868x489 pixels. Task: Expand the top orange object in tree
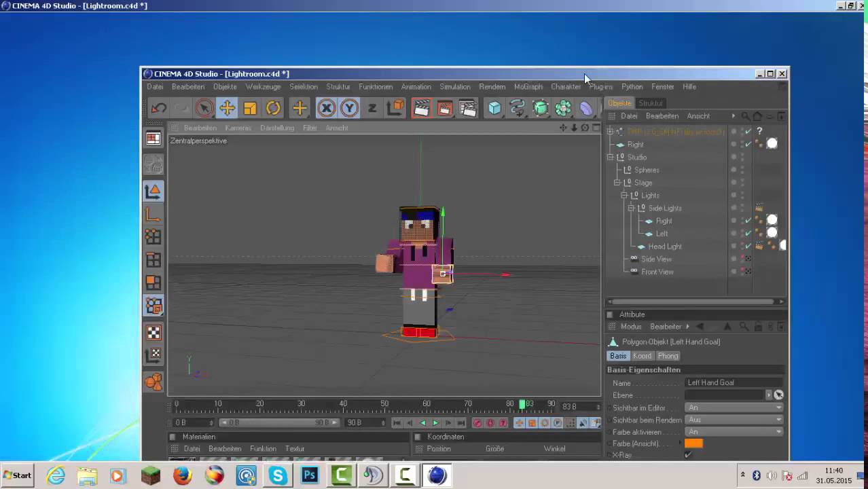point(610,131)
